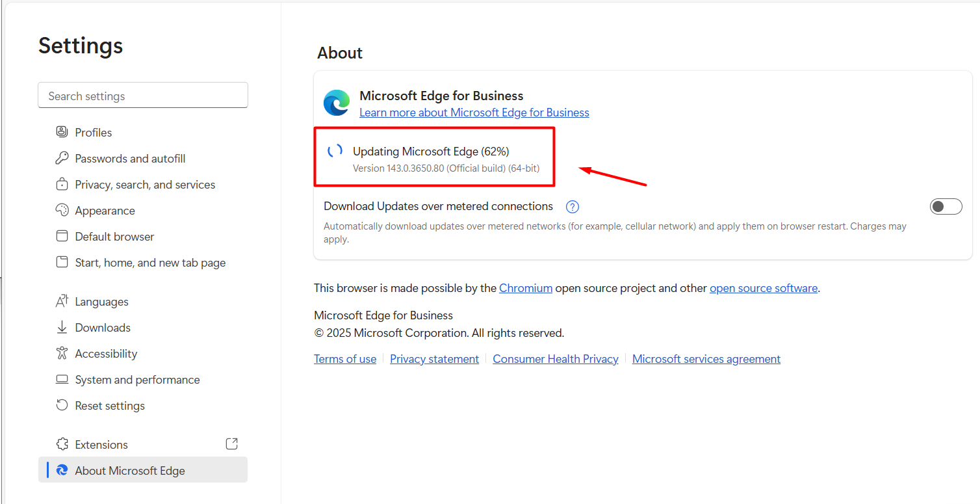Click the help question mark icon for metered connections
The image size is (980, 504).
click(x=572, y=207)
